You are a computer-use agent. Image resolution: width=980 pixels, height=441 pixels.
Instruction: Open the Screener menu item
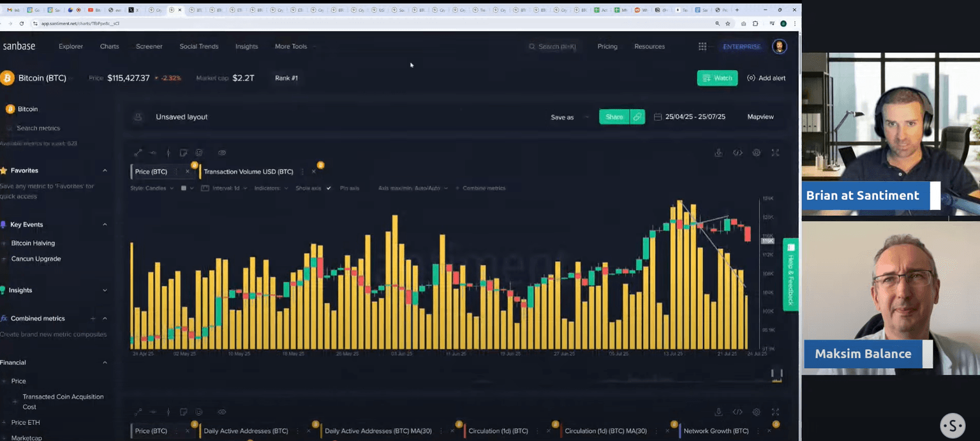coord(149,47)
